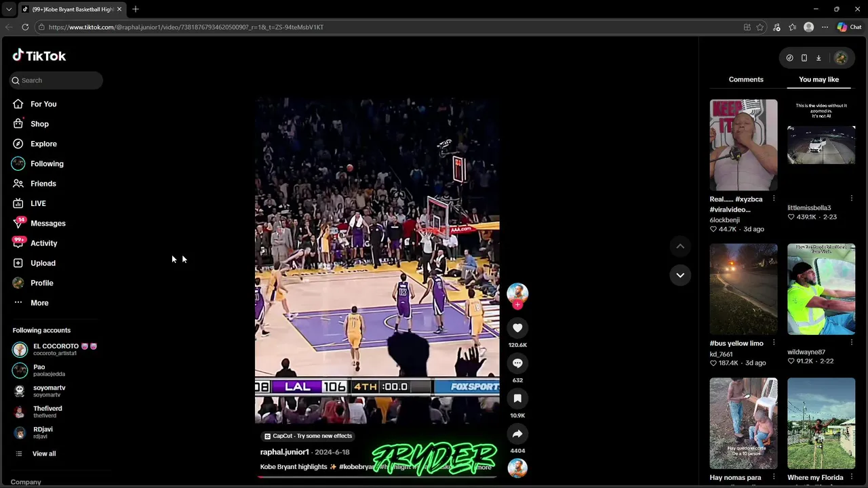Open the 6lockbenji suggested video thumbnail

[744, 145]
